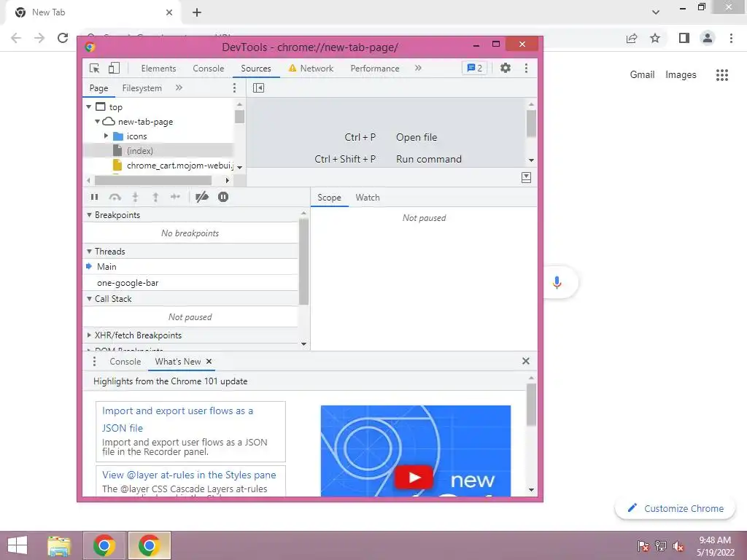Open navigator pane three-dot menu
747x560 pixels.
point(234,87)
